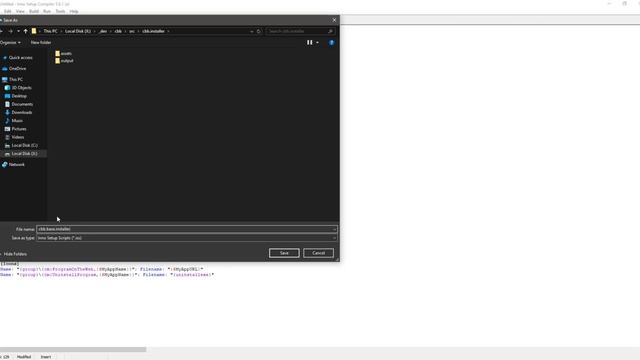Open recent locations dropdown arrow
The image size is (640, 360).
pyautogui.click(x=18, y=31)
